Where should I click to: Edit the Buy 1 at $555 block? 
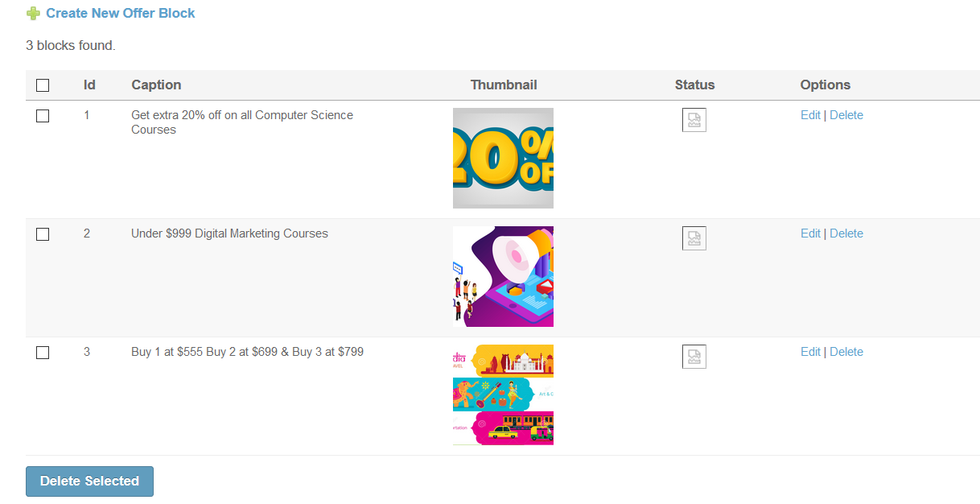click(810, 352)
